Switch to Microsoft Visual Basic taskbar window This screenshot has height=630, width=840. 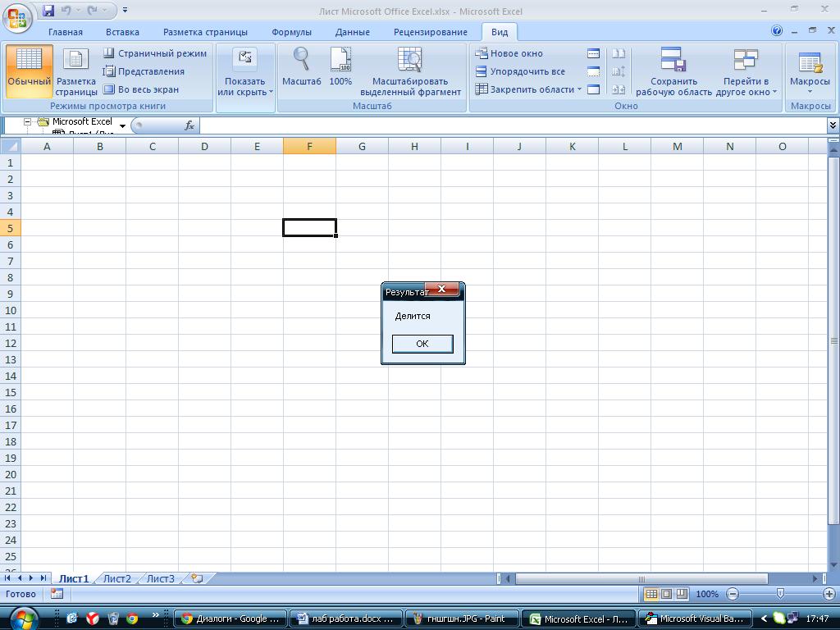(695, 619)
